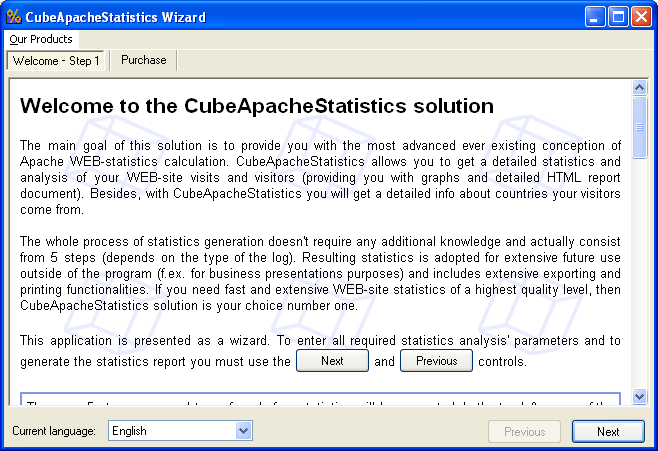Screen dimensions: 658x451
Task: Click the vertical scrollbar thumb
Action: [x=640, y=127]
